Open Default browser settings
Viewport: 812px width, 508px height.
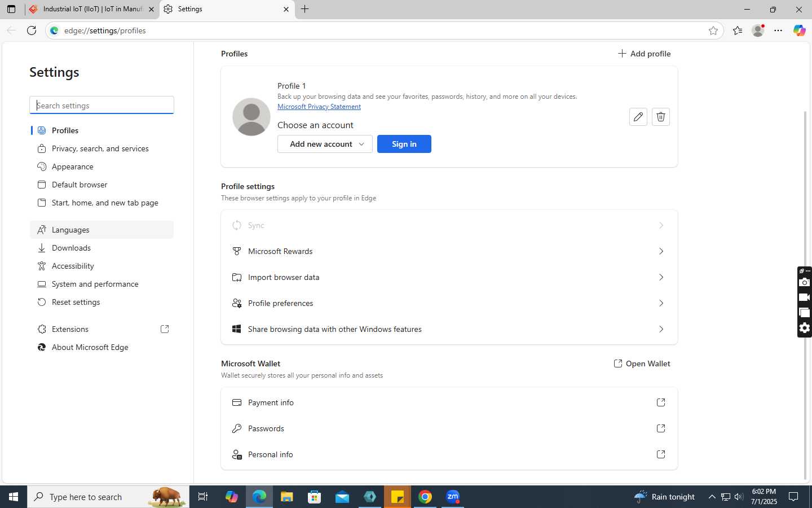pyautogui.click(x=101, y=185)
